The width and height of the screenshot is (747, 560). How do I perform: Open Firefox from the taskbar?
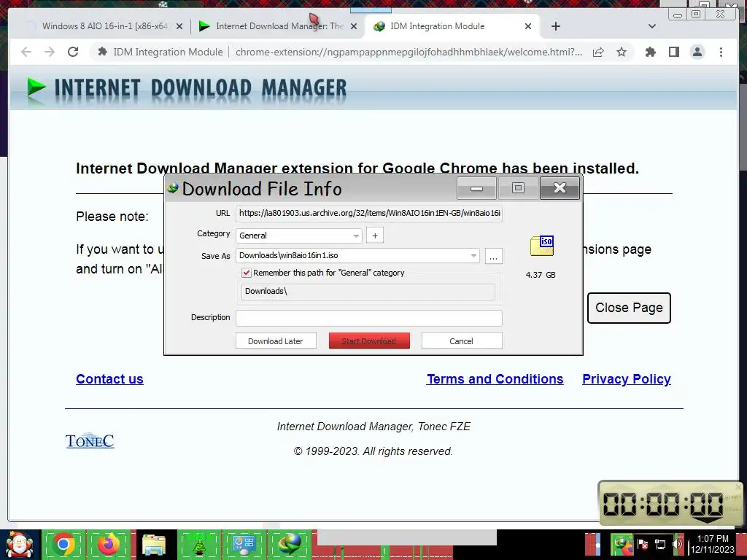109,545
